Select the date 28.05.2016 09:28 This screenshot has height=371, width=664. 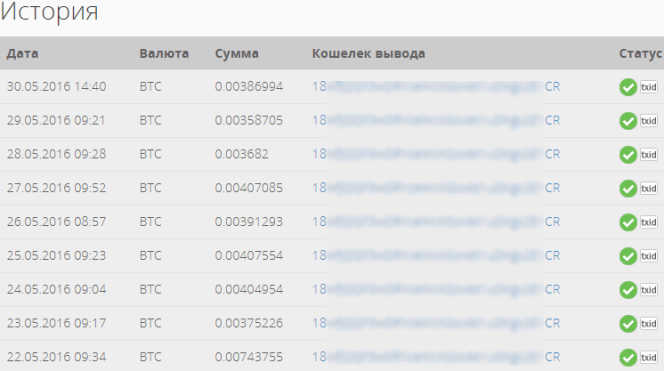(56, 154)
